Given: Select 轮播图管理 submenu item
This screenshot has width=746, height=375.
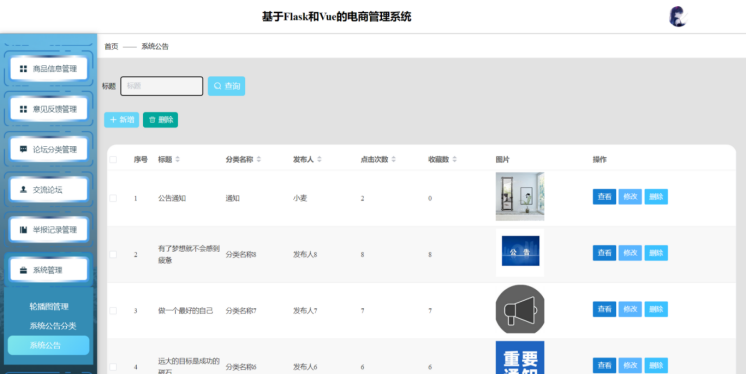Looking at the screenshot, I should tap(49, 306).
